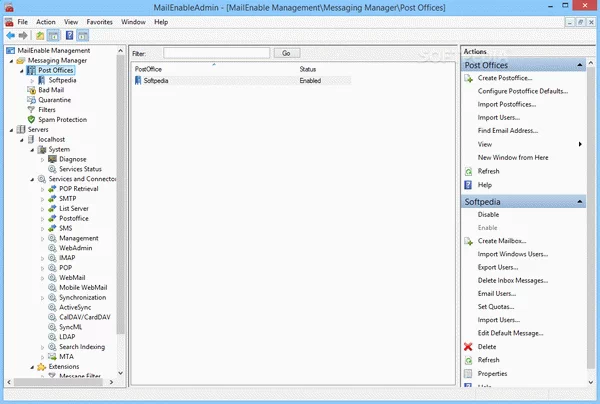Click the List Server connector icon

[x=52, y=209]
